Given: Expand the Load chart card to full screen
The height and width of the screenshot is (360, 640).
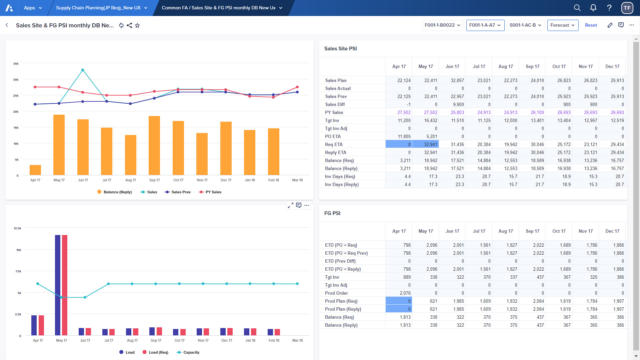Looking at the screenshot, I should point(290,205).
